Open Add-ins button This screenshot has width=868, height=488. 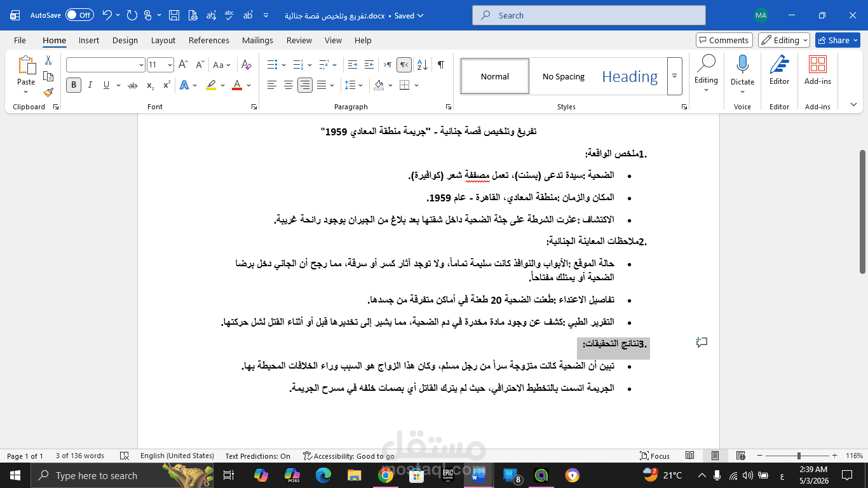[818, 70]
